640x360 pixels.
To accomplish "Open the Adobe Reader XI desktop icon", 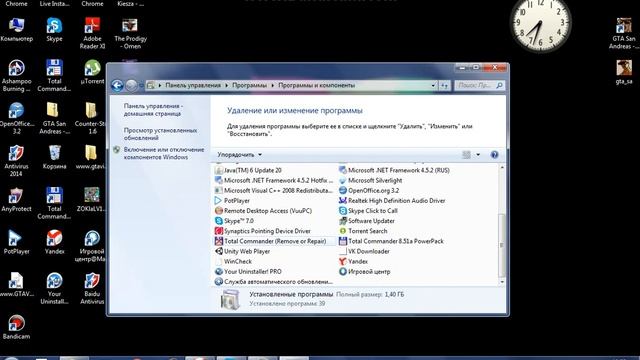I will coord(92,33).
